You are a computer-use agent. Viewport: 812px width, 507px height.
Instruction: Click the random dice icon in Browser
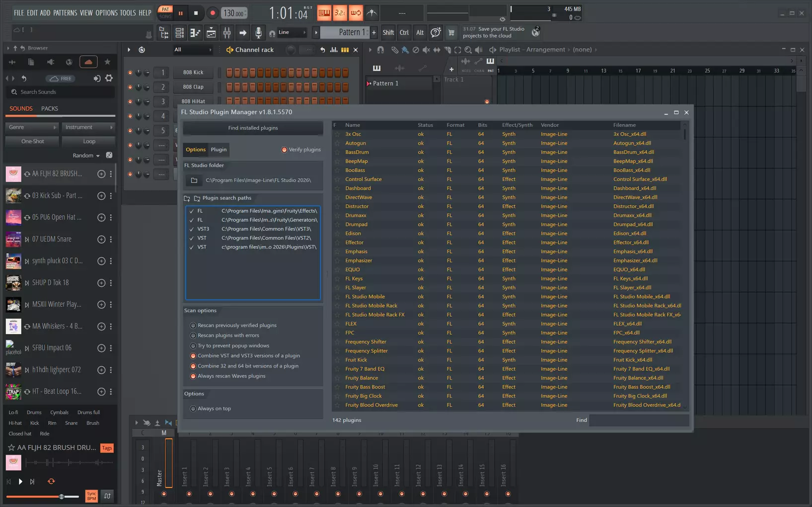pyautogui.click(x=109, y=156)
